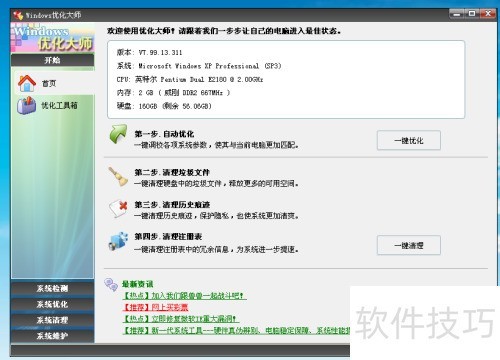Click the Microsoft Windows XP Professional system line

tap(199, 66)
